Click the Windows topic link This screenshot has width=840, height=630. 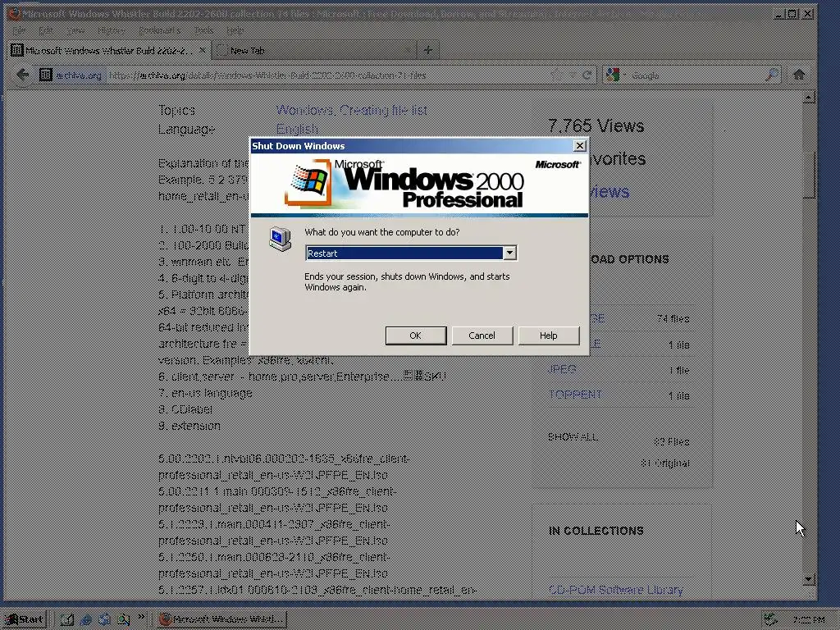click(x=305, y=111)
